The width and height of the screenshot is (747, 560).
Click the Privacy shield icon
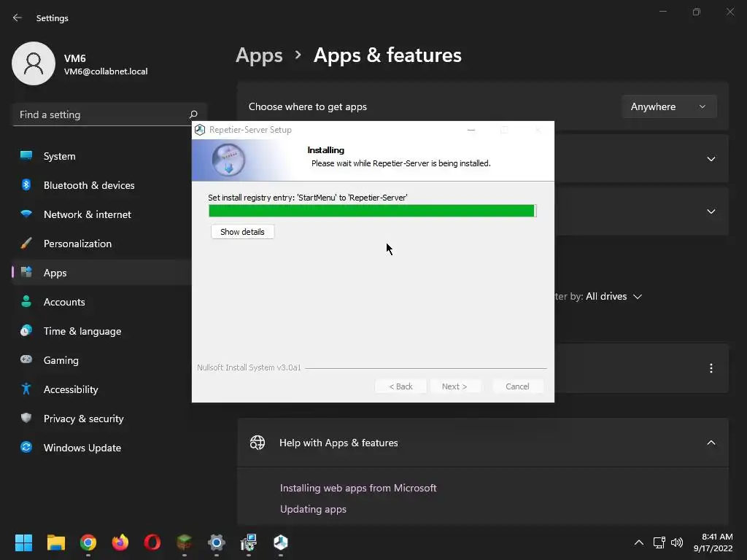(x=26, y=418)
